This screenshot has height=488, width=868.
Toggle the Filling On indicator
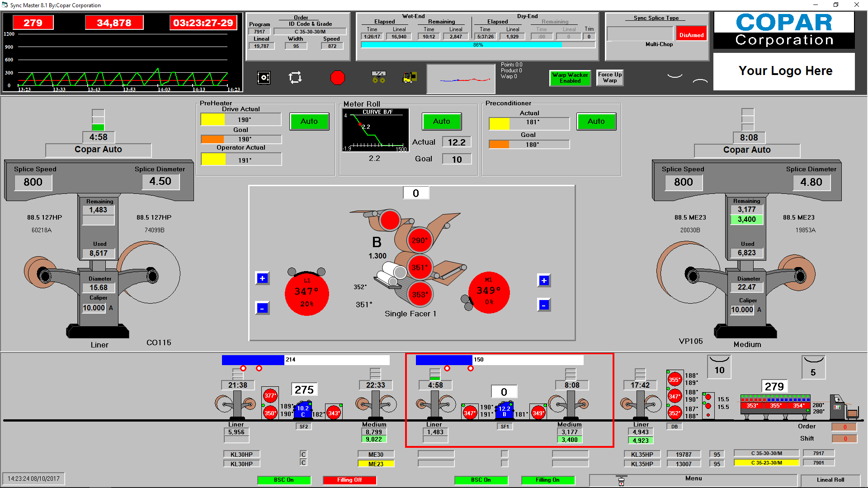(x=548, y=480)
